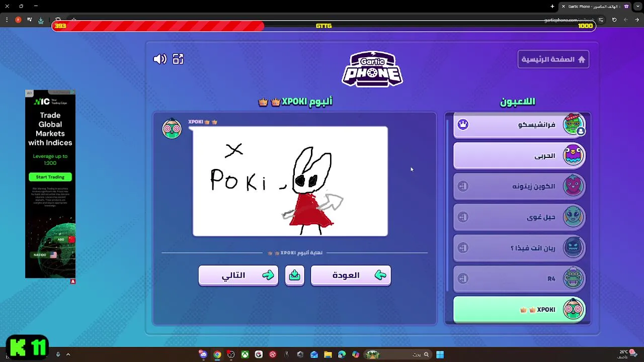The width and height of the screenshot is (644, 362).
Task: Click the leave icon on الكوين زيتونه row
Action: pos(463,186)
